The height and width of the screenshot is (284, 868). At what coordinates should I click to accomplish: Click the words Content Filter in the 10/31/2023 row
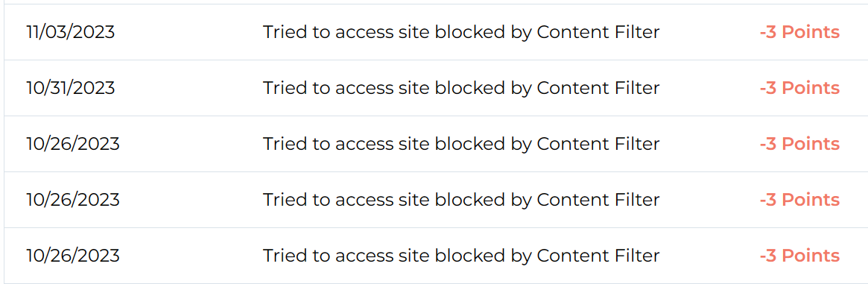(x=598, y=88)
